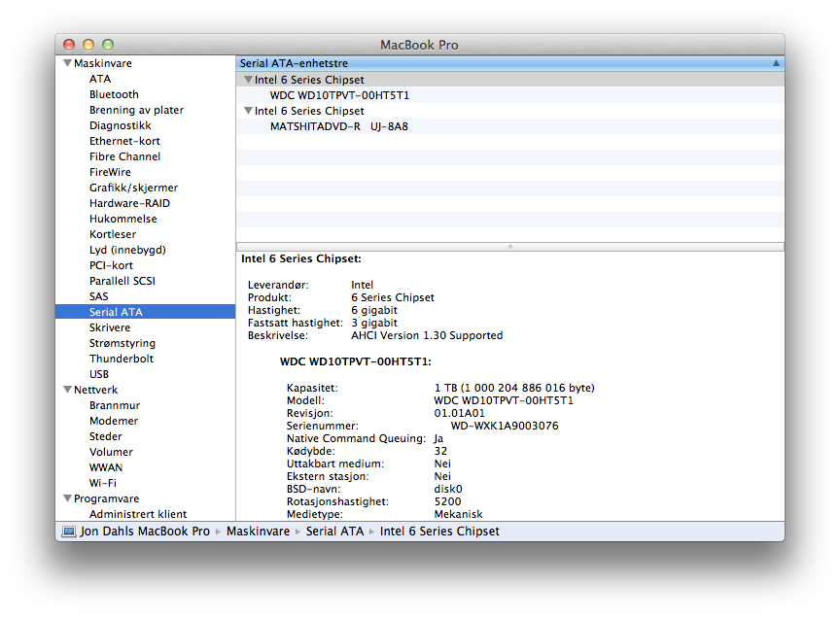Select USB in the sidebar
Screen dimensions: 840x618
pyautogui.click(x=99, y=374)
